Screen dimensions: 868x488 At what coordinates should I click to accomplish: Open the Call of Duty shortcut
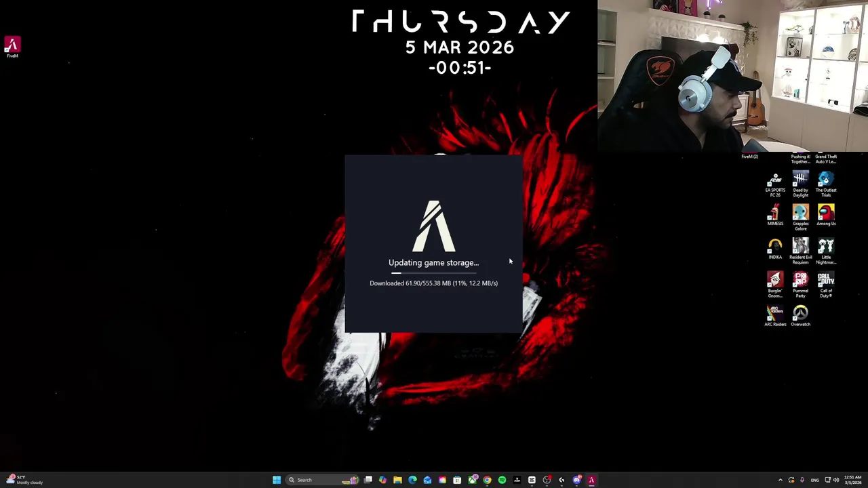pyautogui.click(x=826, y=285)
